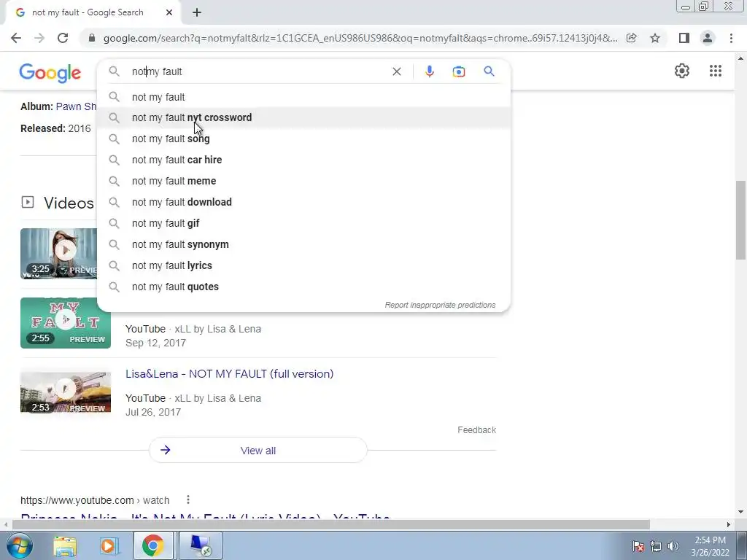Clear the search box with the X
The height and width of the screenshot is (560, 747).
[x=396, y=71]
